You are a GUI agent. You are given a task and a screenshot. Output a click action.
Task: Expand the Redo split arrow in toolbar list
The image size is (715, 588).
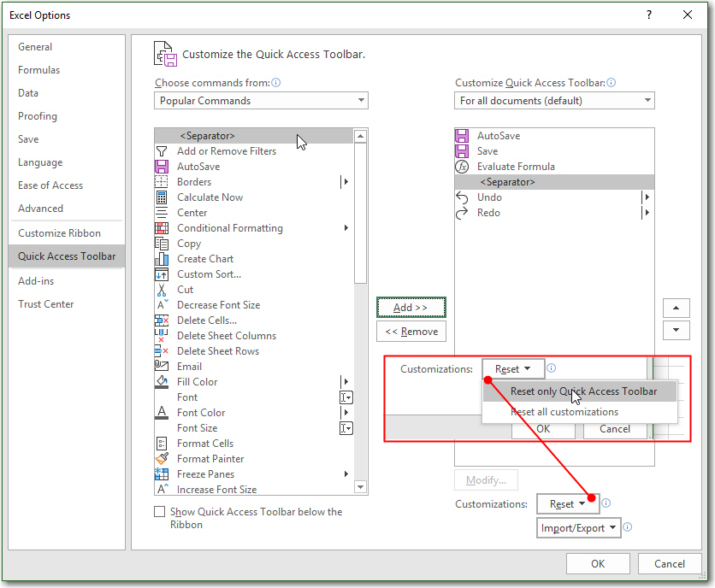click(646, 213)
